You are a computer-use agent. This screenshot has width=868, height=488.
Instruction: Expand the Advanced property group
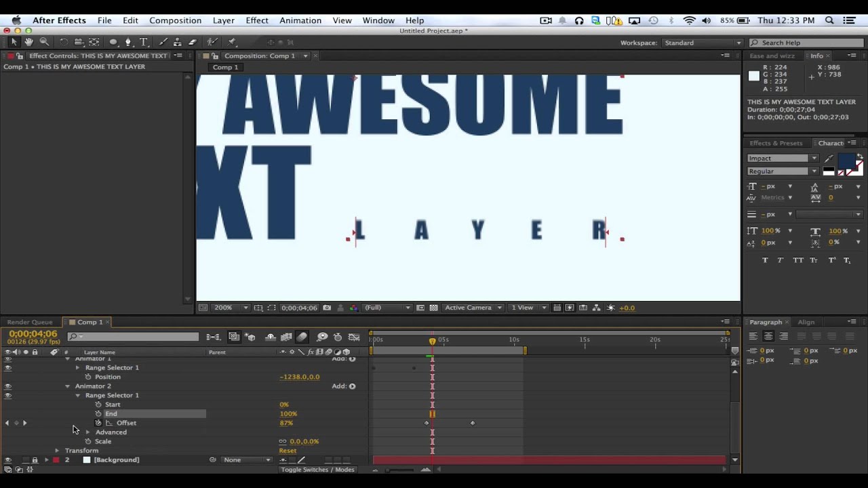click(87, 432)
